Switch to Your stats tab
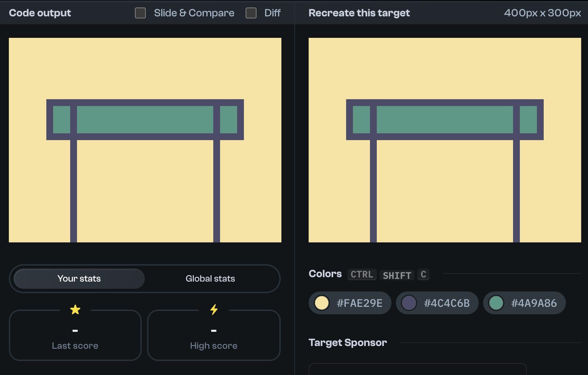The height and width of the screenshot is (375, 588). tap(79, 279)
